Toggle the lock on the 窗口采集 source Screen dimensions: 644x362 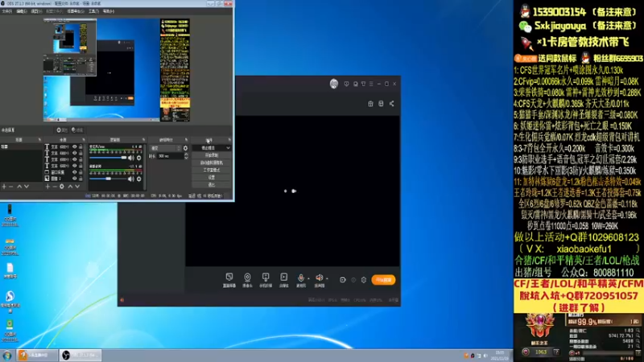[x=80, y=172]
